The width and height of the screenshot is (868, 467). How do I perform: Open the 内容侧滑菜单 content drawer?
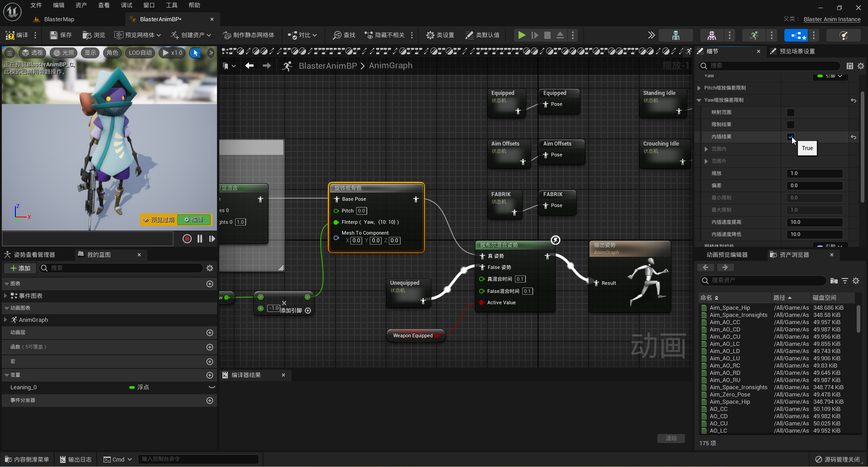click(27, 459)
